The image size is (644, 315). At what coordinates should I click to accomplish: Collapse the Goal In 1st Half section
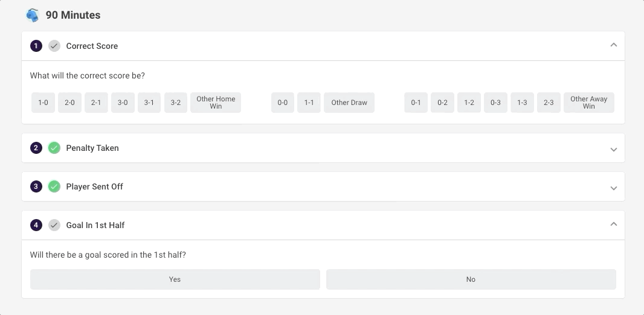613,224
